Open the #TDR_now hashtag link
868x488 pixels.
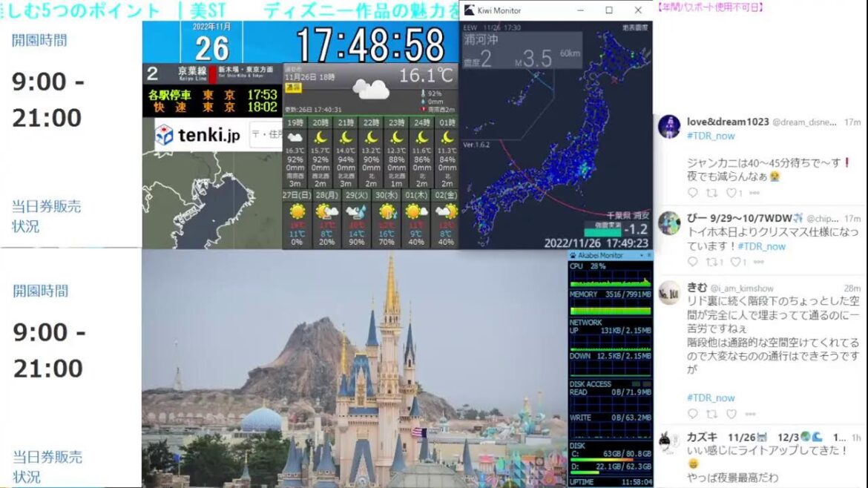pos(711,136)
